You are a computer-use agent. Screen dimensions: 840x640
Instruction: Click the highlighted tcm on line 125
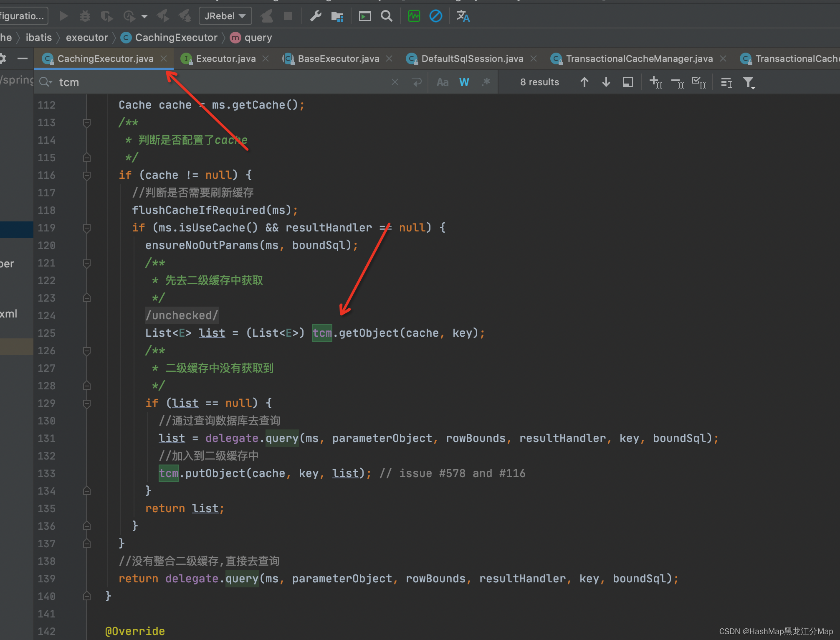[x=322, y=333]
